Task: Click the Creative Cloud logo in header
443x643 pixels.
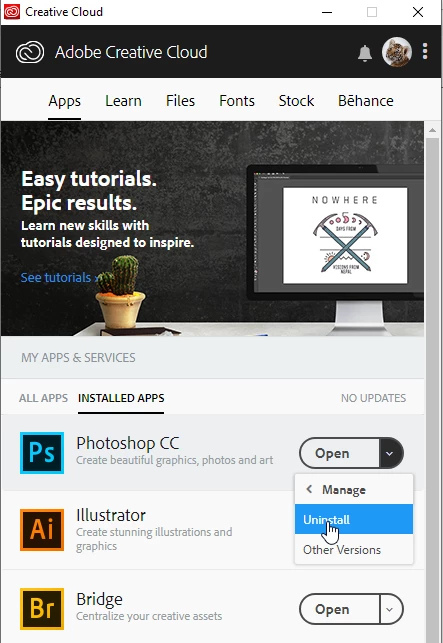Action: click(x=30, y=52)
